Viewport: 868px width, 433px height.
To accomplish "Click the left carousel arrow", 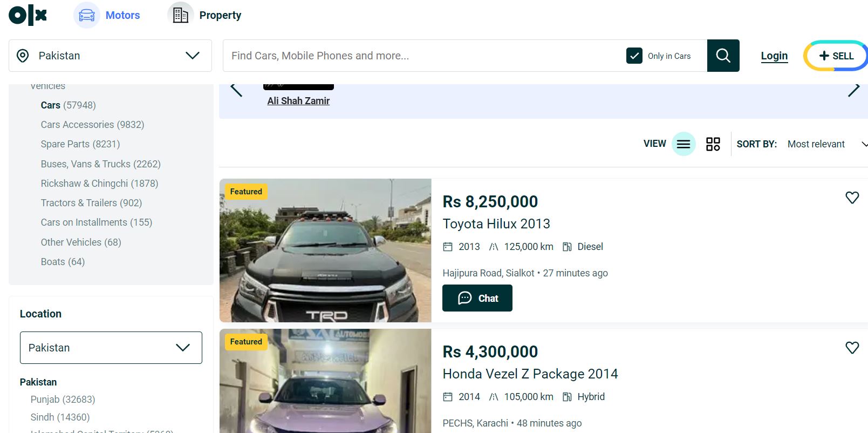I will 236,89.
